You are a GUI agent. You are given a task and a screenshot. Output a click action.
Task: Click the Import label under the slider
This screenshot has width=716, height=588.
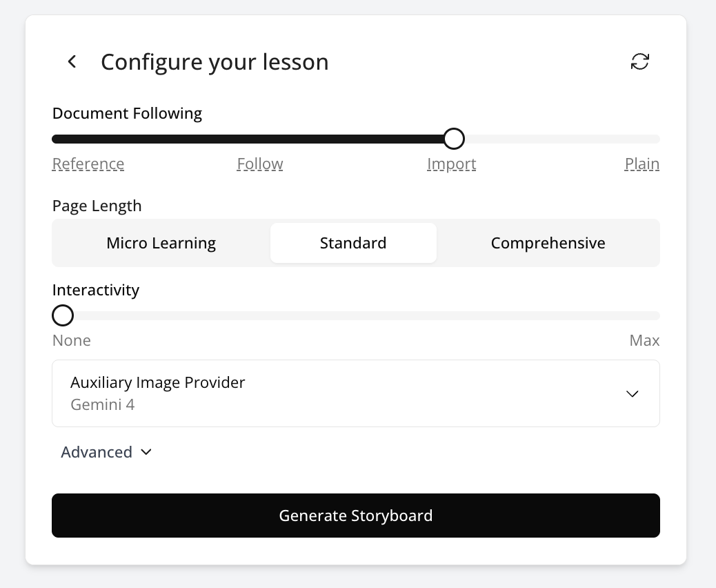(x=451, y=164)
